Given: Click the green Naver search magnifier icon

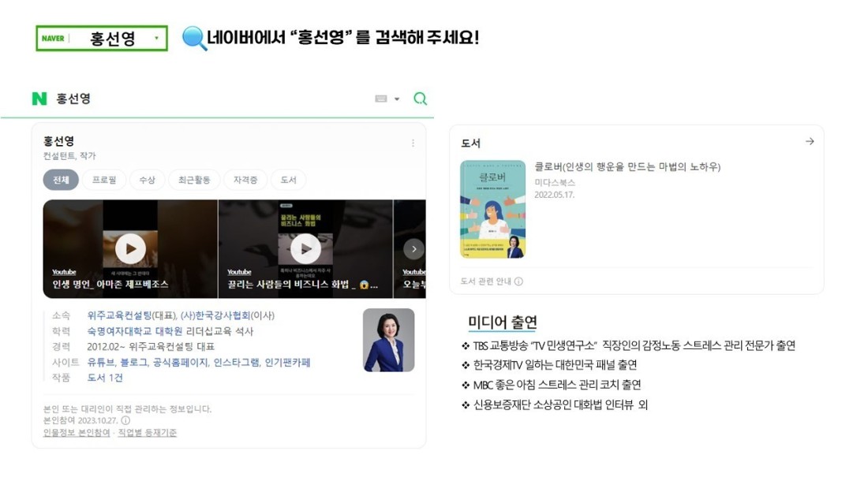Looking at the screenshot, I should tap(420, 99).
